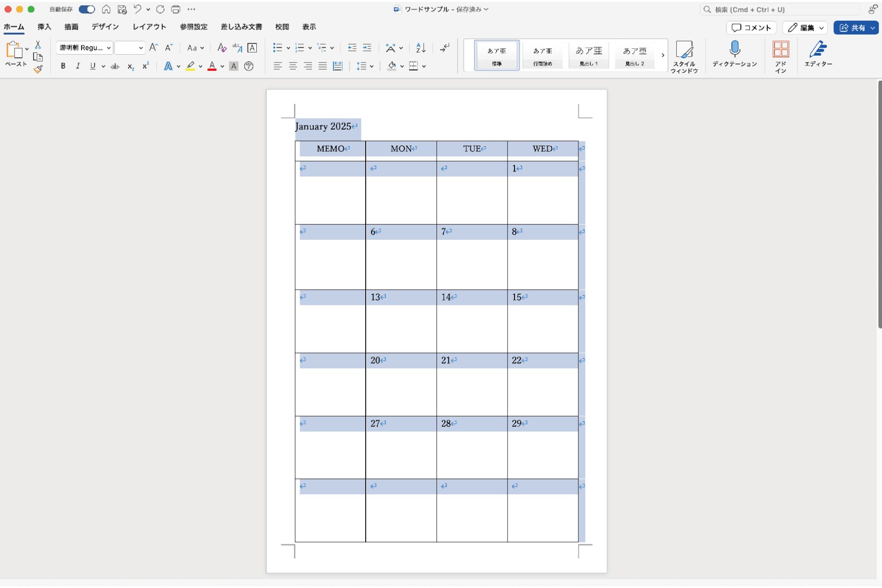The width and height of the screenshot is (882, 588).
Task: Click in the search field
Action: 781,9
